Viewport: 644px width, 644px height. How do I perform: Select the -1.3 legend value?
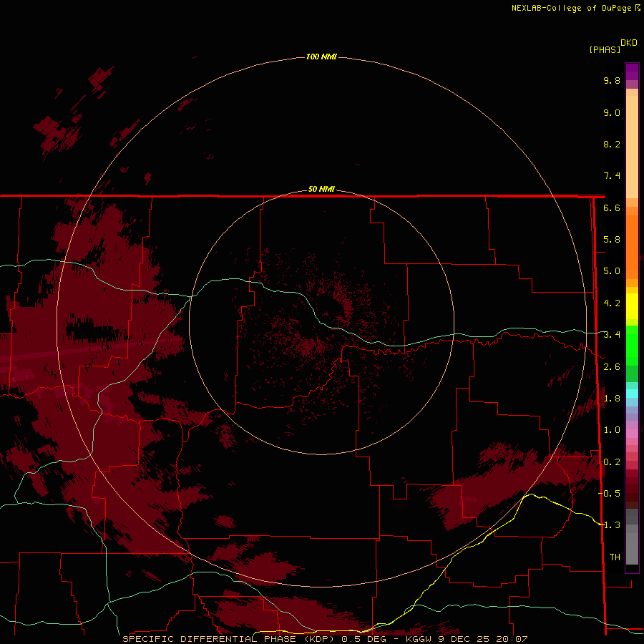[609, 525]
